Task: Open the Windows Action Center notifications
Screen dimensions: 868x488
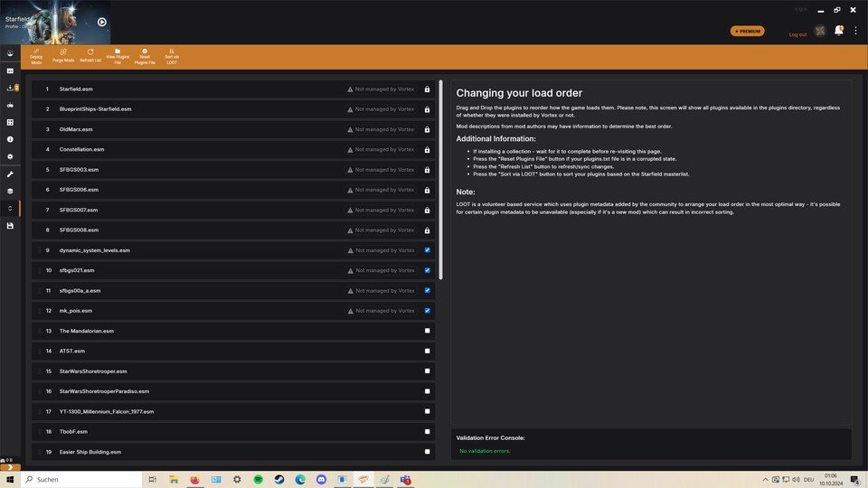Action: pyautogui.click(x=855, y=480)
